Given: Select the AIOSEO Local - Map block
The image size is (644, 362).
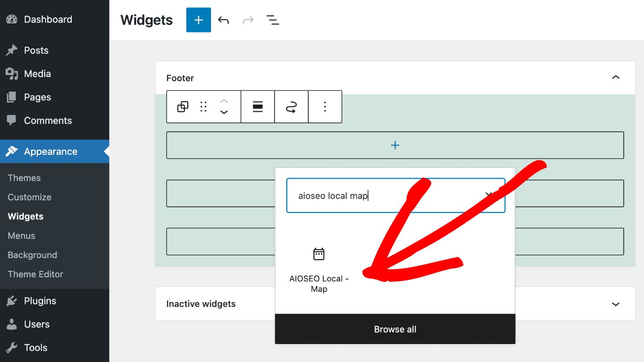Looking at the screenshot, I should [319, 270].
